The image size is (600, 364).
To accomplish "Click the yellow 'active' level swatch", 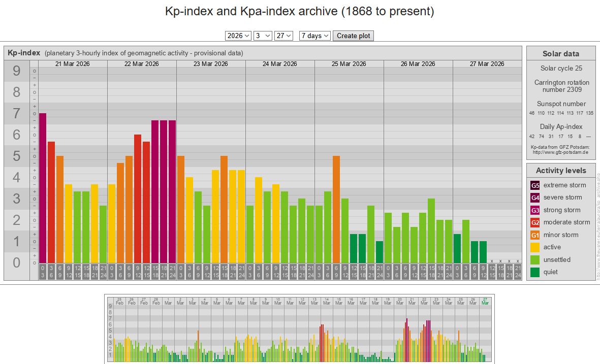I will (535, 247).
